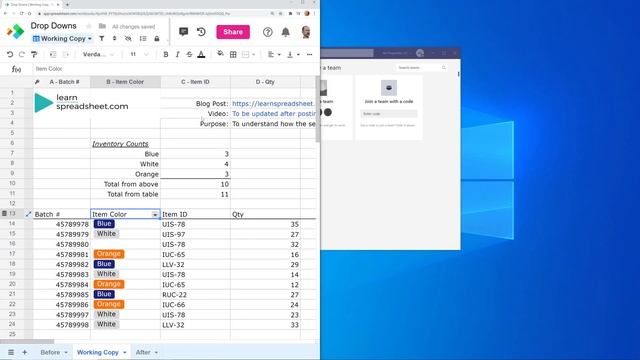Image resolution: width=640 pixels, height=360 pixels.
Task: Click the Inventory Counts heading cell
Action: pyautogui.click(x=125, y=144)
